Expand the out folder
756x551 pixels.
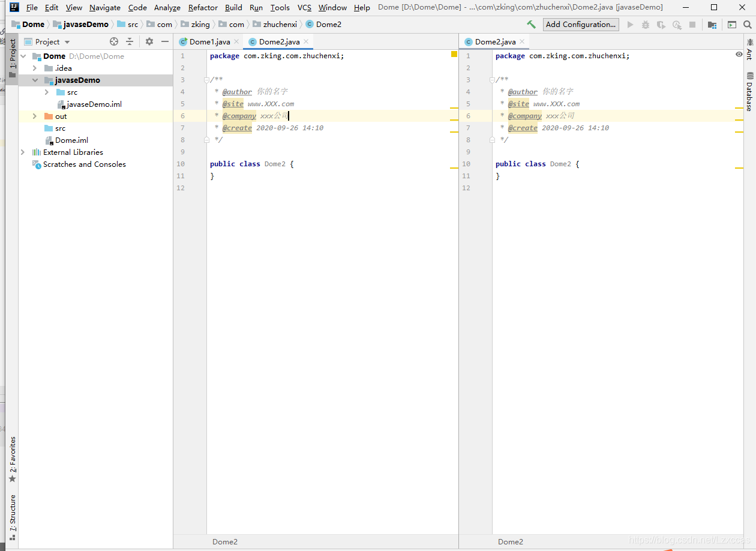pyautogui.click(x=35, y=116)
